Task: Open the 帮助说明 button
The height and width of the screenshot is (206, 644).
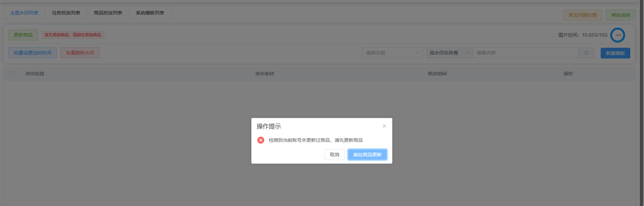Action: tap(621, 15)
